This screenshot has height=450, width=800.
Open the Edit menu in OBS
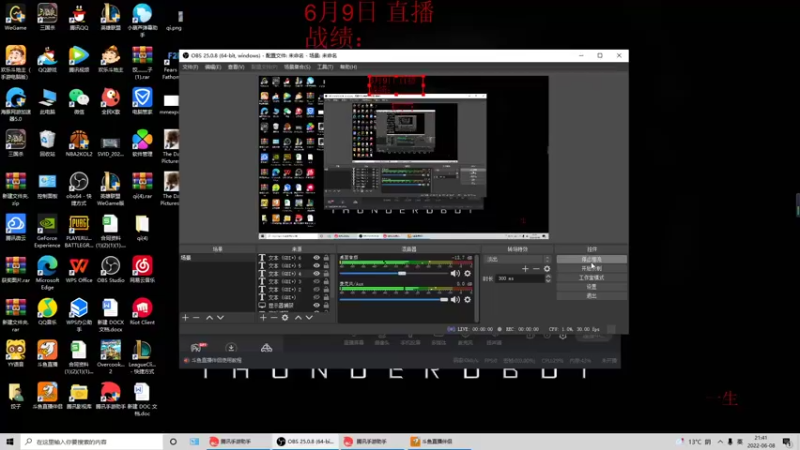click(213, 67)
